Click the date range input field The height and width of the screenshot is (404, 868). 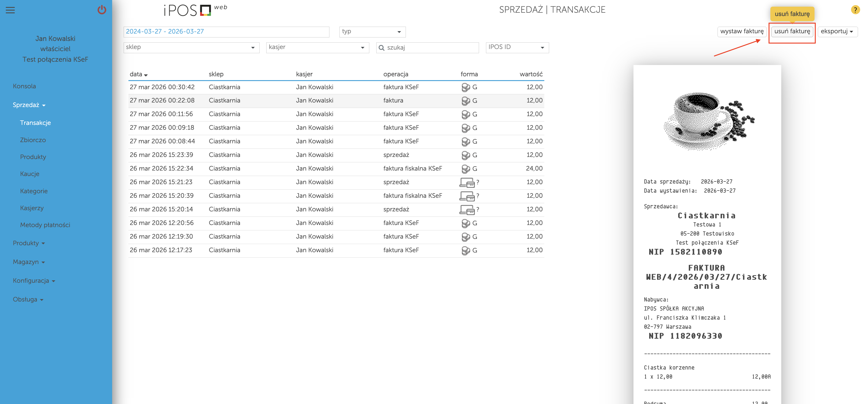pyautogui.click(x=226, y=32)
